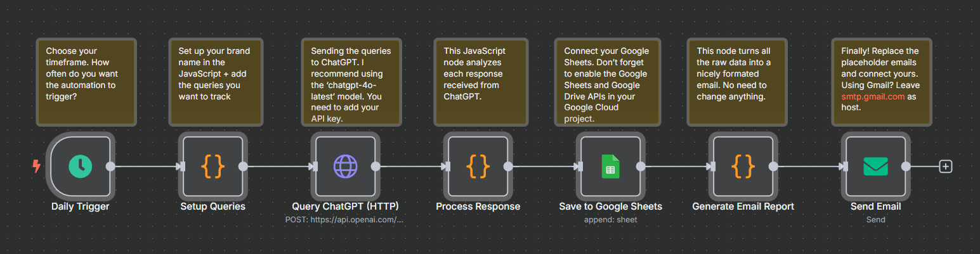
Task: Open the Save to Google Sheets node
Action: 611,167
